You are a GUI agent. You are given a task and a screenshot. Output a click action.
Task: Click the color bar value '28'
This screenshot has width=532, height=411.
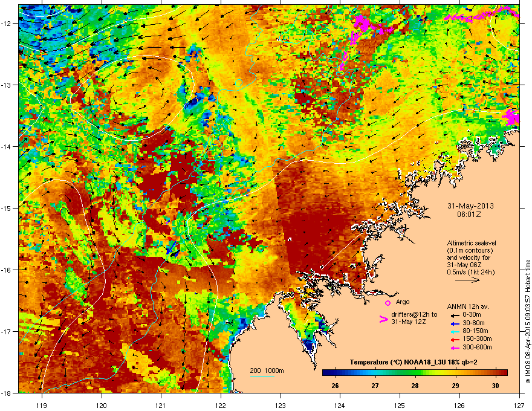[x=415, y=386]
